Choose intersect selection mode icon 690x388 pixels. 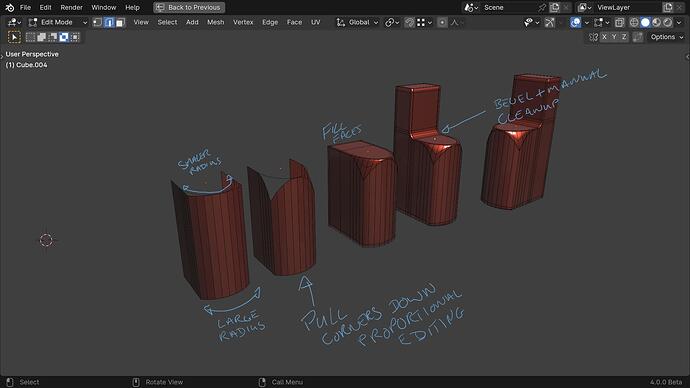tap(75, 37)
